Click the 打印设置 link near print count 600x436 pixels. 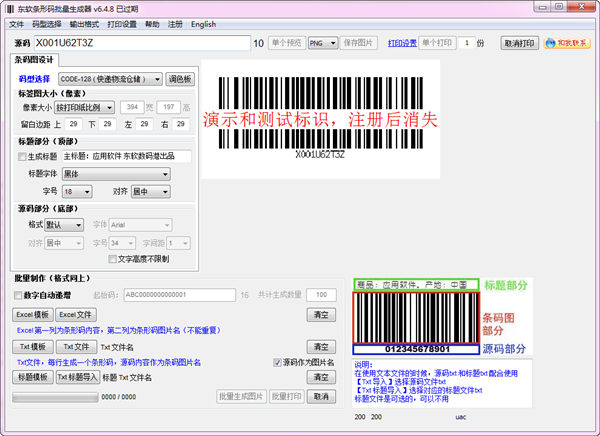(401, 44)
